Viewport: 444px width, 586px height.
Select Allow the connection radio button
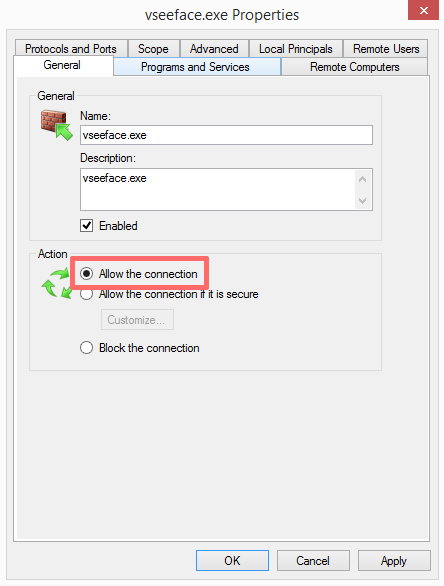pyautogui.click(x=86, y=274)
